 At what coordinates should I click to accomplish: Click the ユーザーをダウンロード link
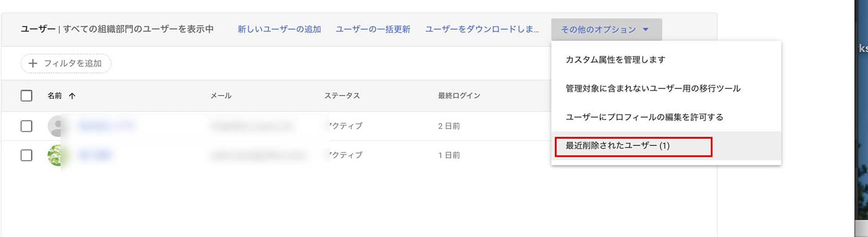482,30
